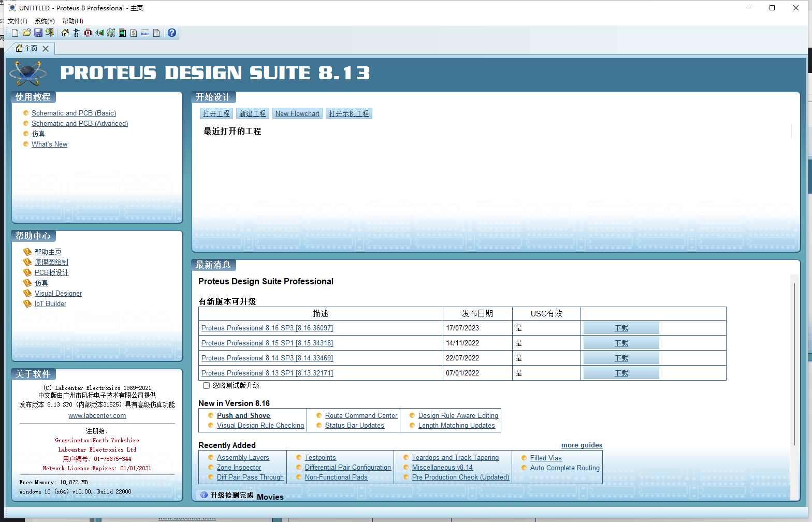The image size is (812, 522).
Task: Click the blue Help question mark icon
Action: [172, 33]
